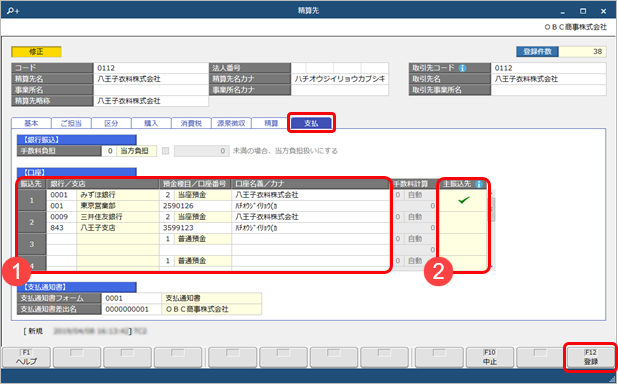Open the 区分 tab
Screen dimensions: 618x384
[111, 123]
